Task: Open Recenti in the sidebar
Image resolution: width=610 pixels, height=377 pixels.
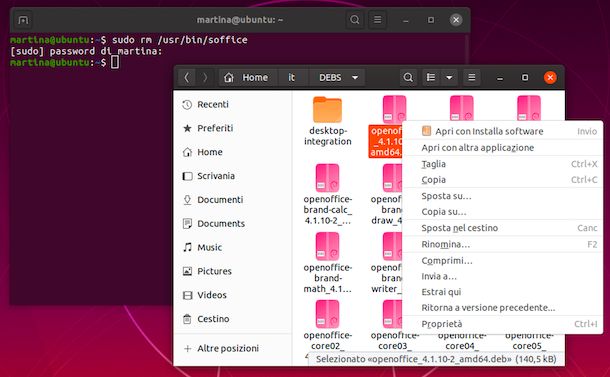Action: [x=232, y=104]
